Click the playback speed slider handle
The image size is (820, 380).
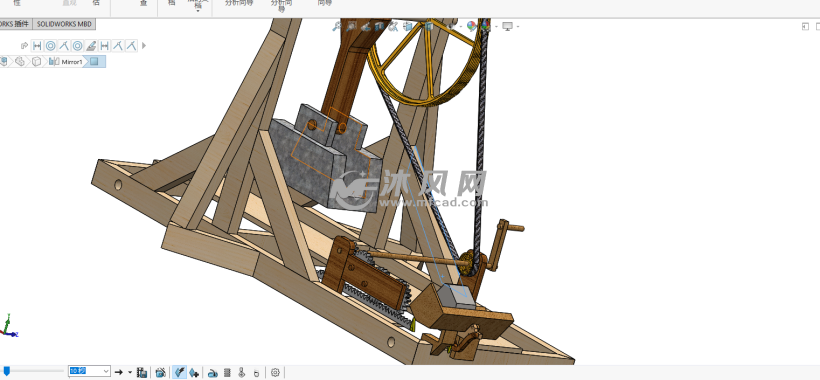click(6, 371)
